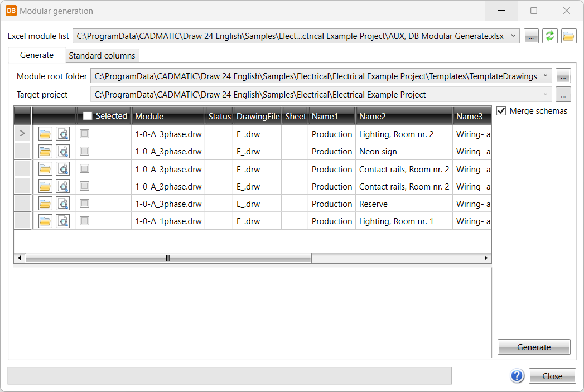Browse for Excel module list file

pos(531,36)
